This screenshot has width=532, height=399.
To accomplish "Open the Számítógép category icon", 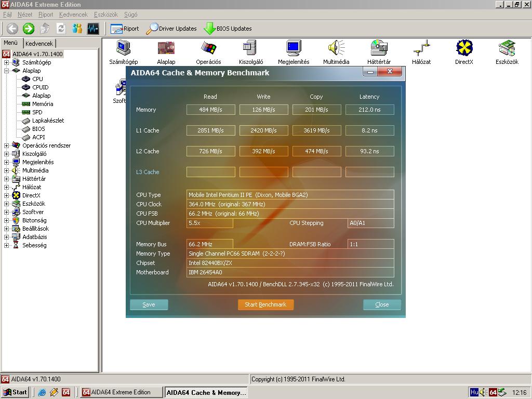I will [x=124, y=52].
